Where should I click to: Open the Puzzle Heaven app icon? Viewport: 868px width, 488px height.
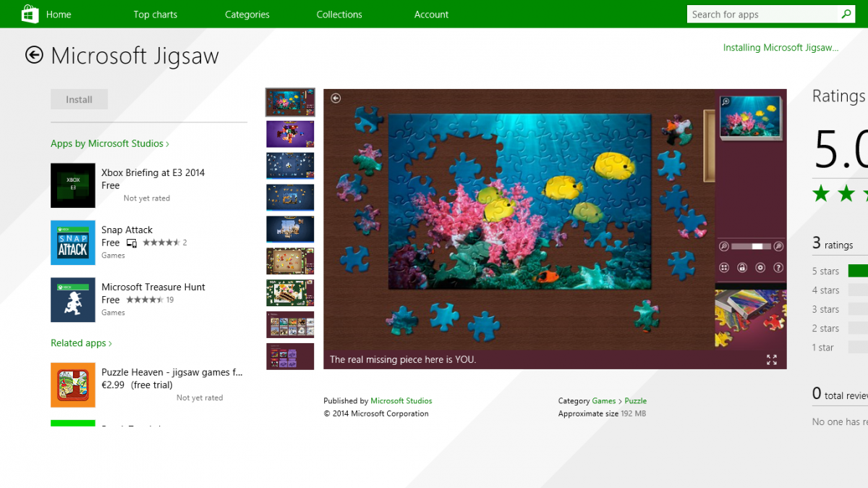(x=73, y=385)
